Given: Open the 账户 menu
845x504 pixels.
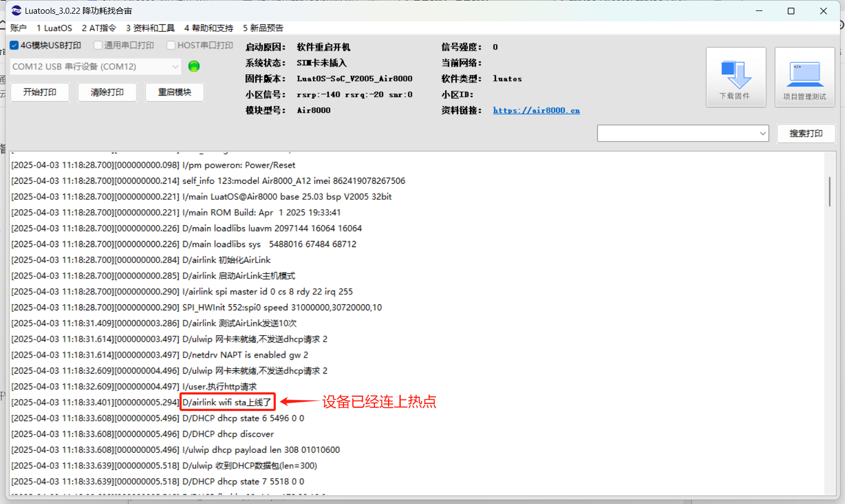Looking at the screenshot, I should coord(18,28).
